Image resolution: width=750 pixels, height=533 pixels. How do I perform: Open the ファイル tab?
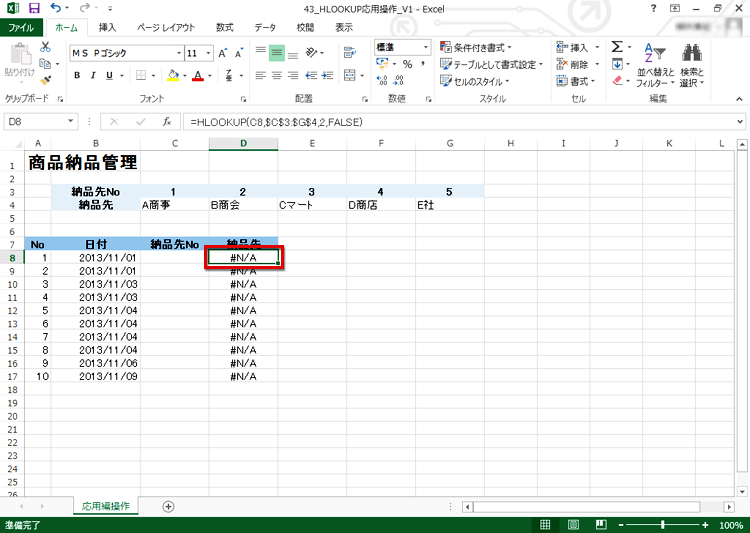click(x=21, y=28)
